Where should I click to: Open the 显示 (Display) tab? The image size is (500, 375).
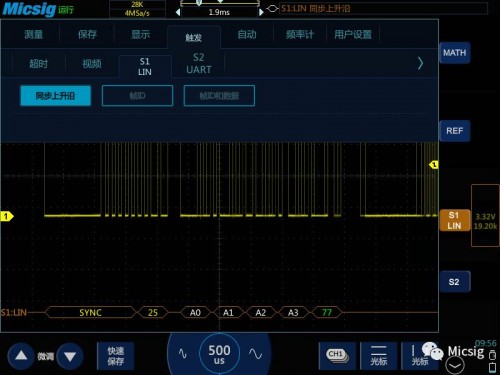click(x=140, y=34)
